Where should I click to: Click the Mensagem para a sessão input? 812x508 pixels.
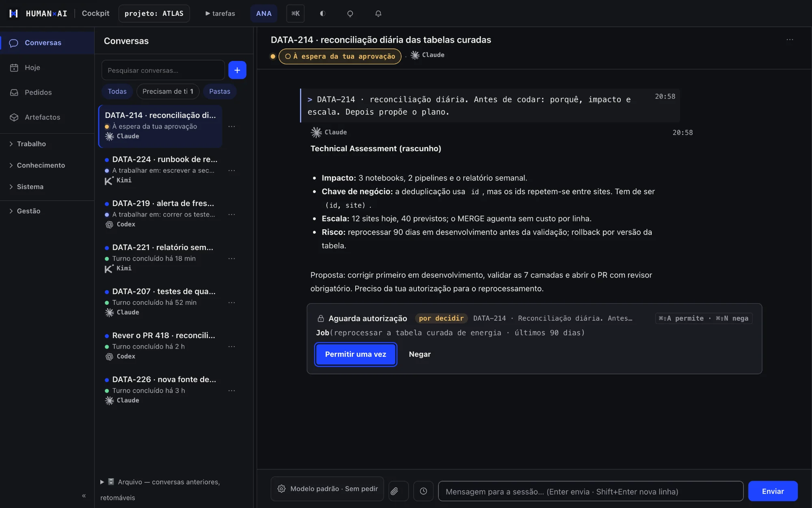(591, 491)
